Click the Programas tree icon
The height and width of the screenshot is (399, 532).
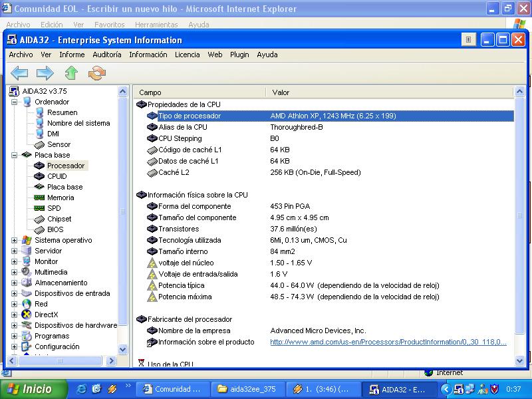point(27,336)
